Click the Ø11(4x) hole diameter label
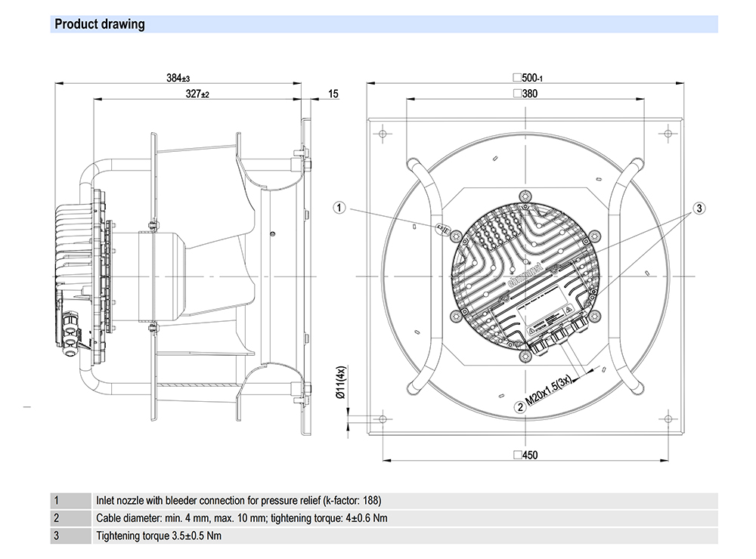The image size is (756, 559). pos(341,383)
